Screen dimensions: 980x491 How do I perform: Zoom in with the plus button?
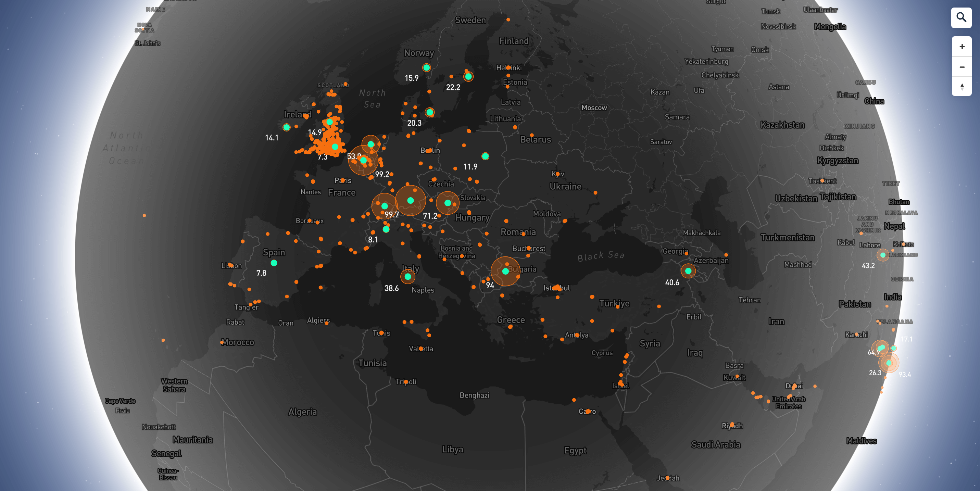point(962,47)
